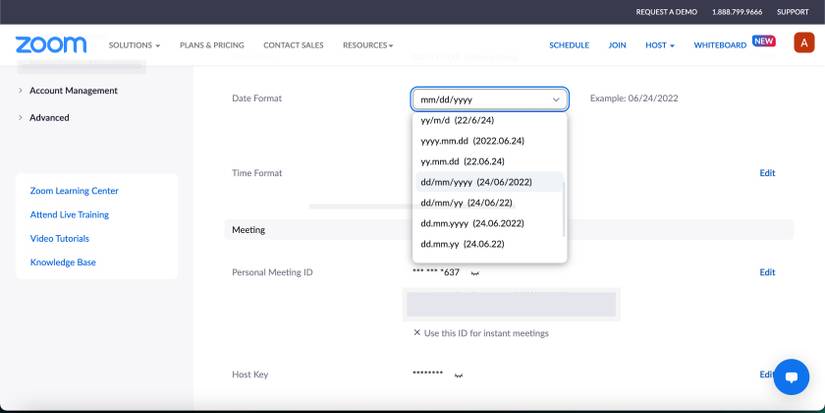Click the 1.888.799.9666 phone number
825x413 pixels.
(x=737, y=12)
